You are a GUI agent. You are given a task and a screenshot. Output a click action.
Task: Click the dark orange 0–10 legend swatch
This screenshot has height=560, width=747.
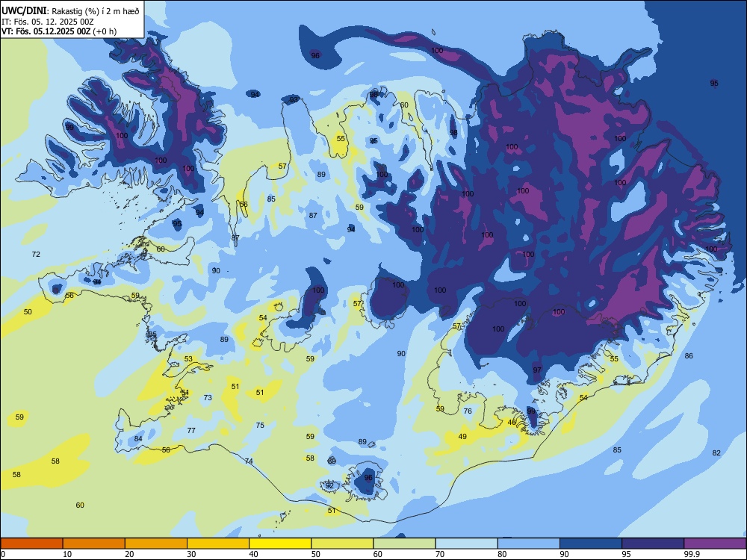pyautogui.click(x=31, y=544)
